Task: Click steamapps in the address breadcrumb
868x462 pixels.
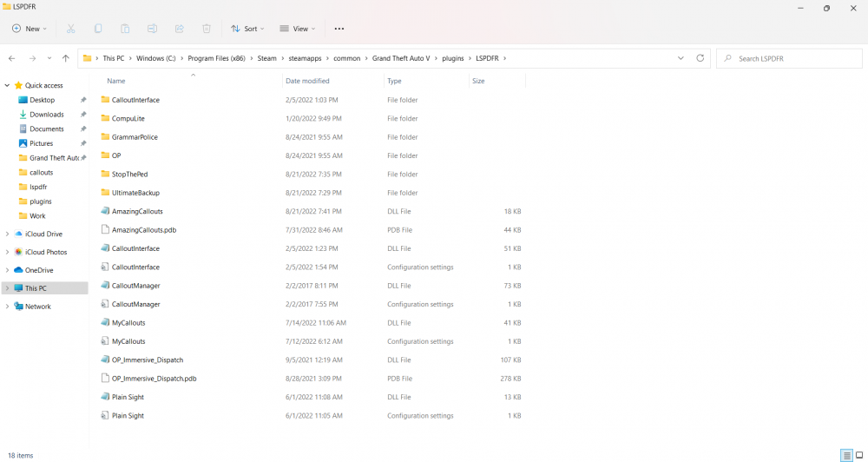Action: pyautogui.click(x=305, y=58)
